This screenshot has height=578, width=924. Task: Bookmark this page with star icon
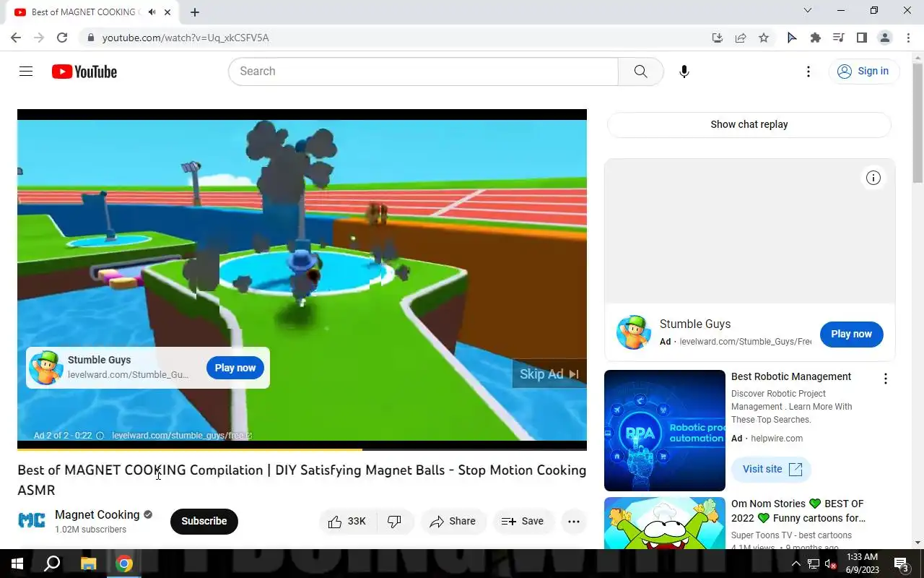[x=764, y=38]
